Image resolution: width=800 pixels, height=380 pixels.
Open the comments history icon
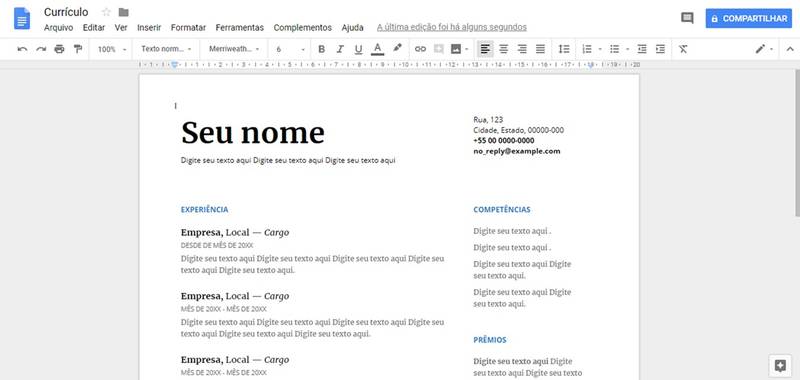(687, 18)
